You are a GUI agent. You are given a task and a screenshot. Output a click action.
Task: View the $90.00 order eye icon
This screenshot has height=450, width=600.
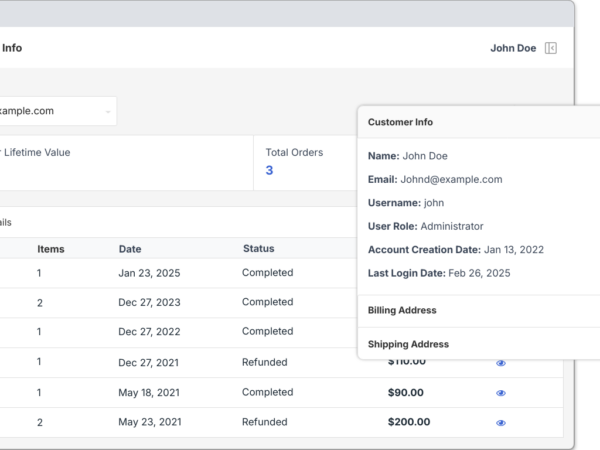coord(501,393)
